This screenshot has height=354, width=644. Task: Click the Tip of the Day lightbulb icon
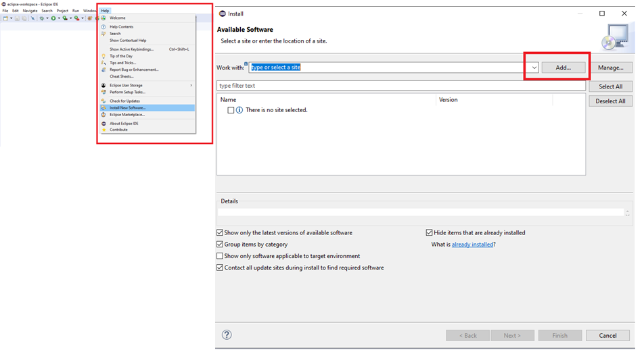click(x=103, y=56)
